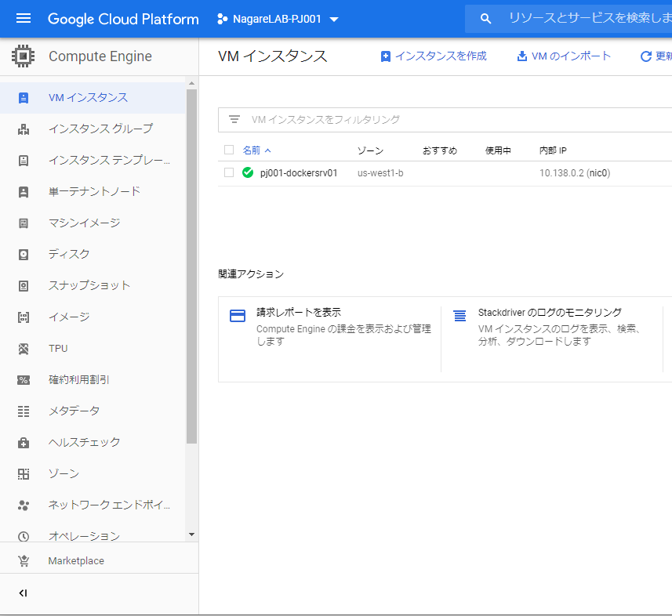
Task: Click the VM インスタンスをフィルタリング filter field
Action: [x=445, y=119]
